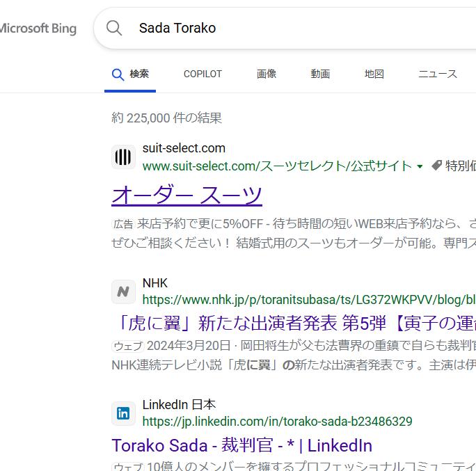Open the COPILOT tab
The height and width of the screenshot is (471, 476).
203,74
